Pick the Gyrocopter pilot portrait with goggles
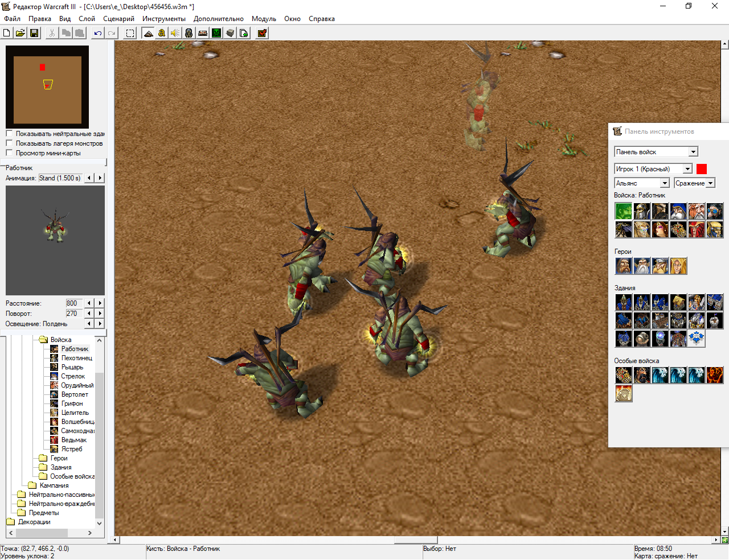729x560 pixels. (x=715, y=211)
